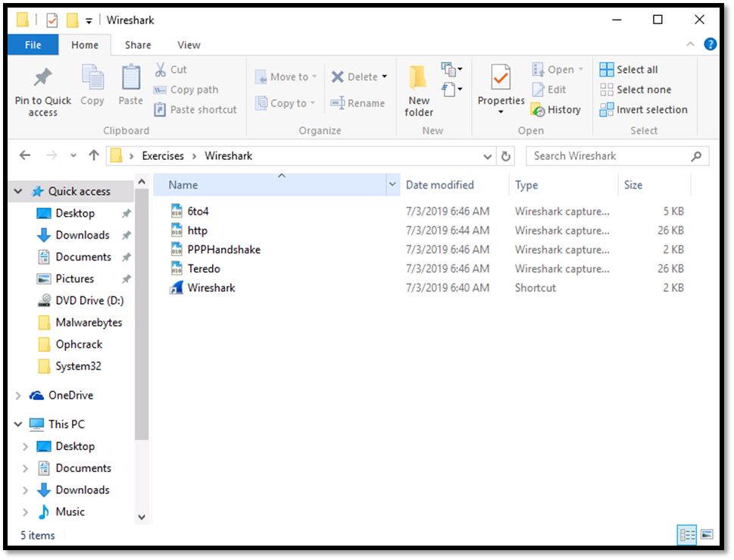Open the File tab
This screenshot has width=734, height=560.
coord(33,45)
